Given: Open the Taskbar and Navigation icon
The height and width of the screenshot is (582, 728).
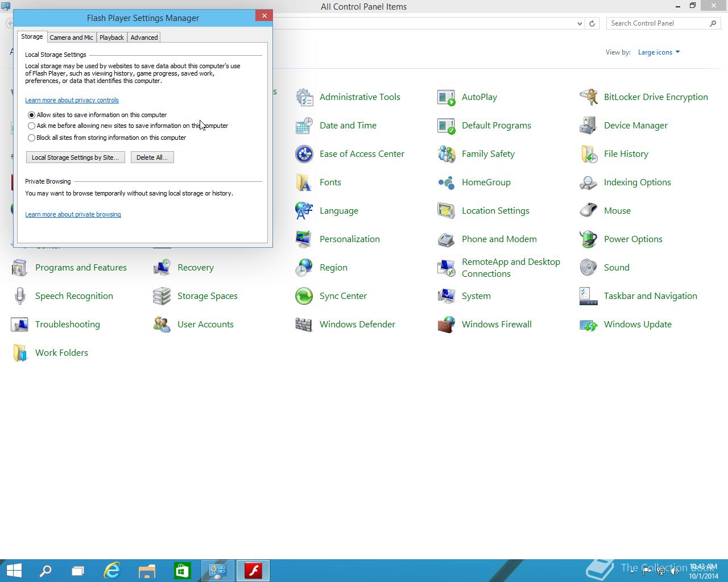Looking at the screenshot, I should [x=589, y=296].
